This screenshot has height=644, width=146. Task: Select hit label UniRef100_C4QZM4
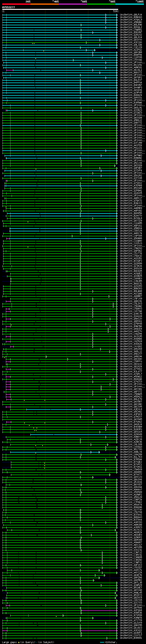(131, 334)
